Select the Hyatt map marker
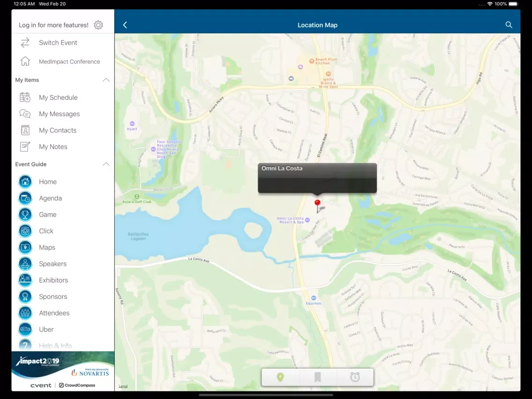The height and width of the screenshot is (399, 532). tap(132, 124)
